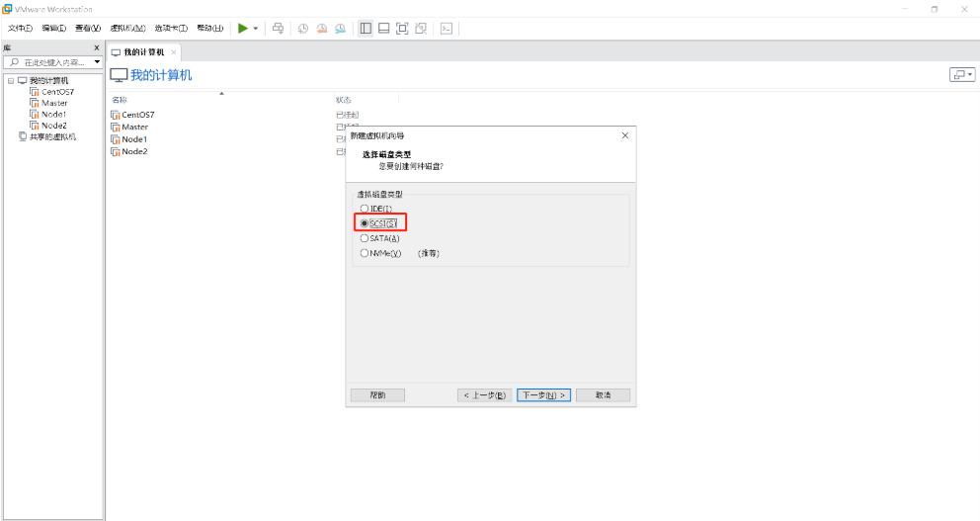Select the 我的计算机 tab
This screenshot has height=521, width=980.
point(143,52)
